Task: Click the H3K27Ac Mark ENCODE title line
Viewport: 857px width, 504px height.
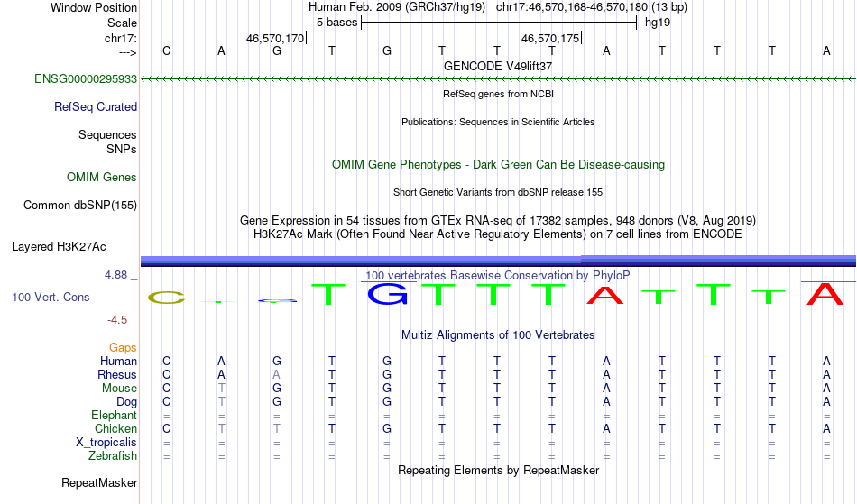Action: pos(498,234)
